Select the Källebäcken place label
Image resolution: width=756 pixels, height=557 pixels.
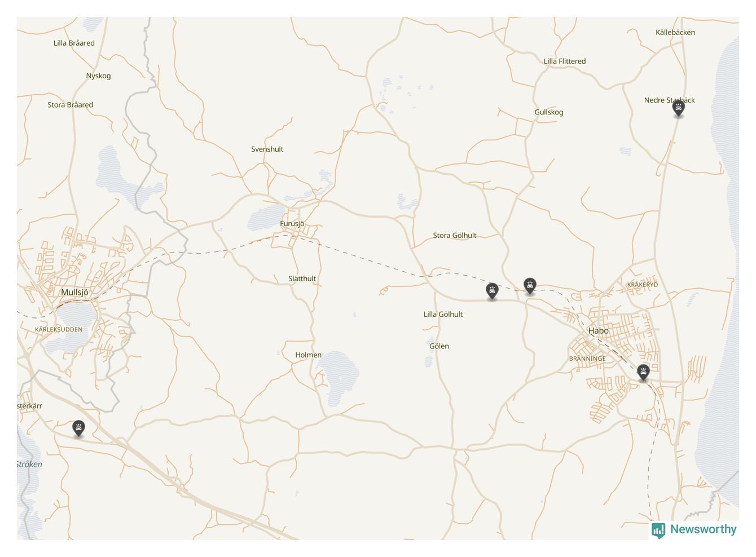click(675, 33)
